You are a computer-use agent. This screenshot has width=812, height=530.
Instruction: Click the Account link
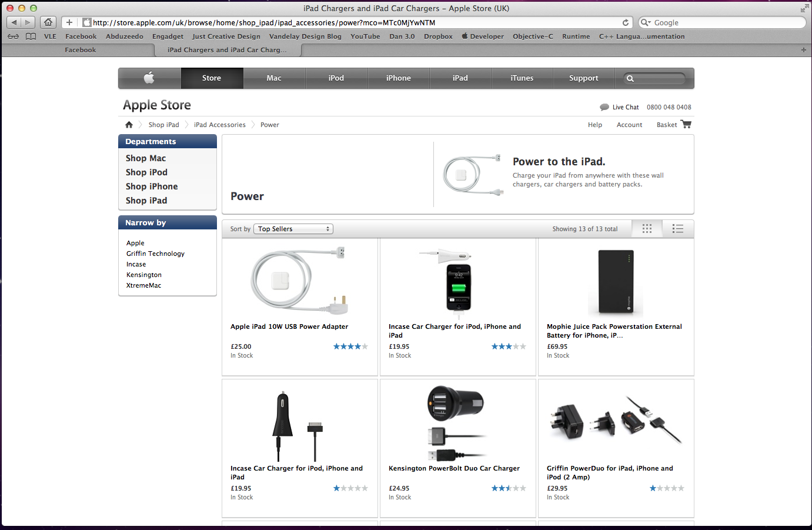click(x=629, y=125)
